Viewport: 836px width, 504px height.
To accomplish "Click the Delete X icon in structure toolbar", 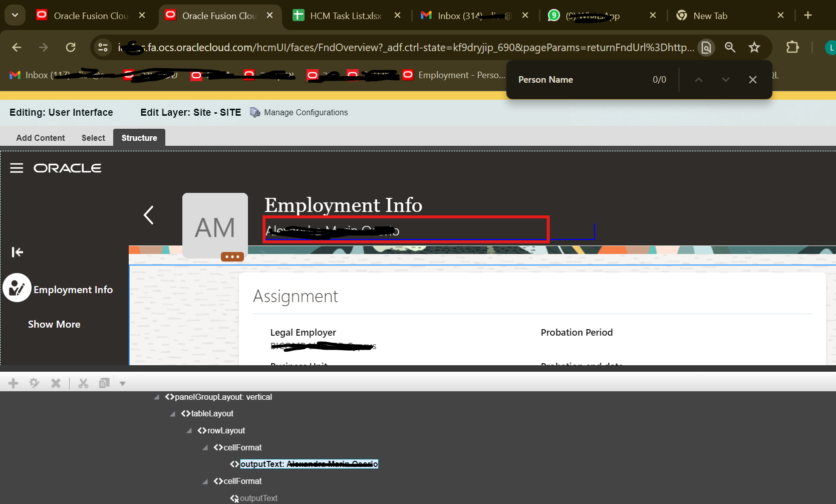I will (56, 383).
